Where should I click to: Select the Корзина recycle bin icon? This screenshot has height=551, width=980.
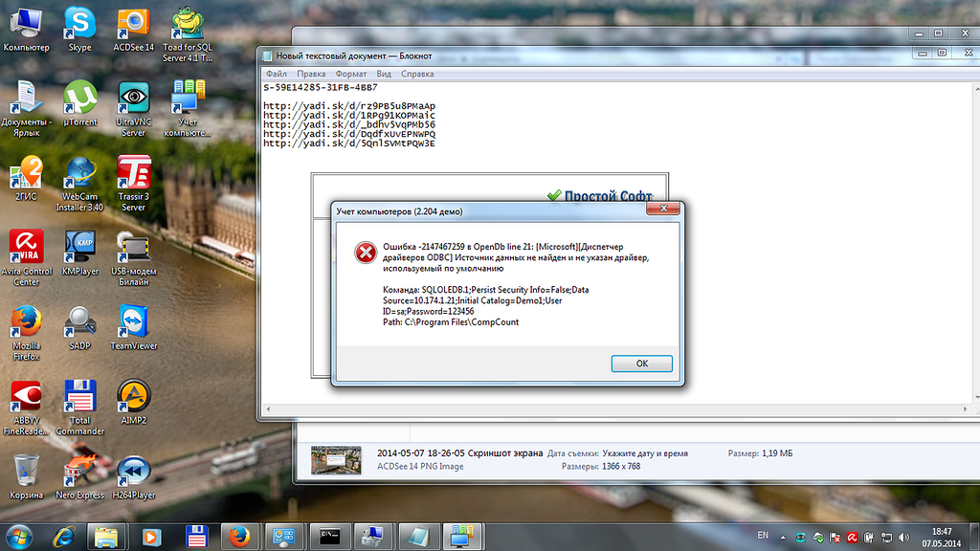pos(27,475)
